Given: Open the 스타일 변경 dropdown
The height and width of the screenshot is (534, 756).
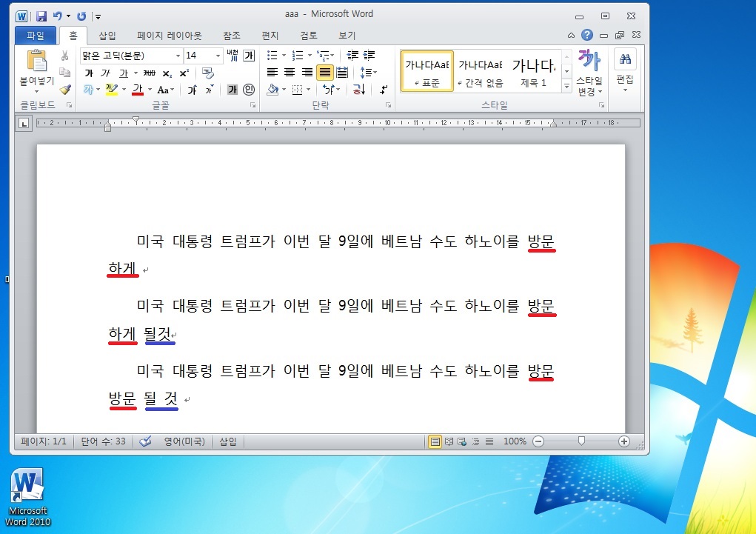Looking at the screenshot, I should point(589,73).
